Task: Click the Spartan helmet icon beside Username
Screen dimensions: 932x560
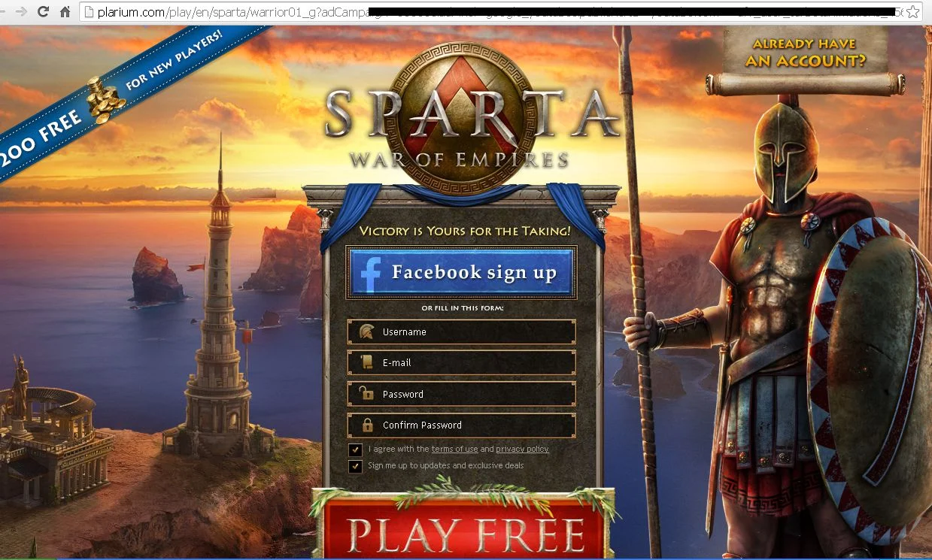Action: [x=366, y=331]
